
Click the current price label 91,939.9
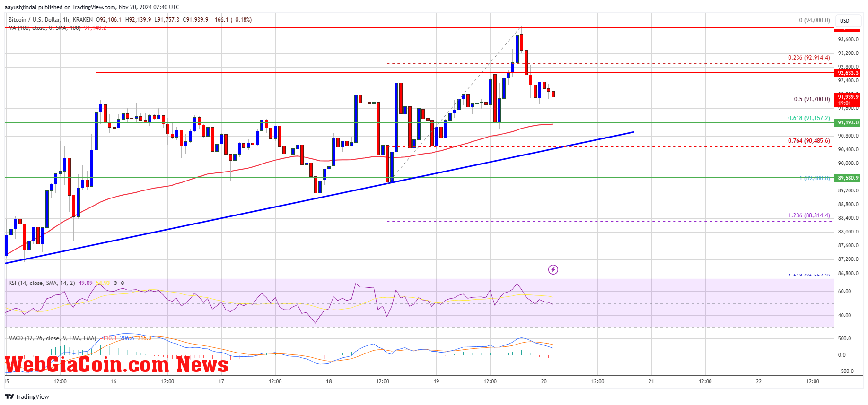coord(848,97)
